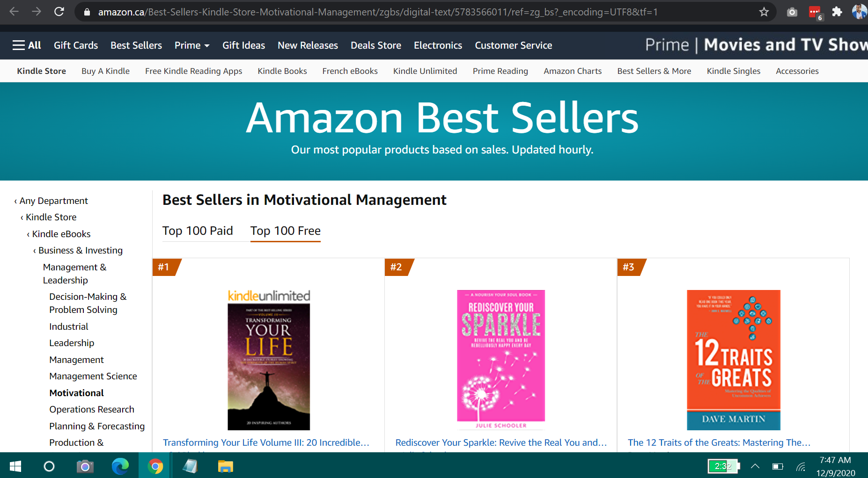The height and width of the screenshot is (478, 868).
Task: Open Prime Reading subnav link
Action: [500, 71]
